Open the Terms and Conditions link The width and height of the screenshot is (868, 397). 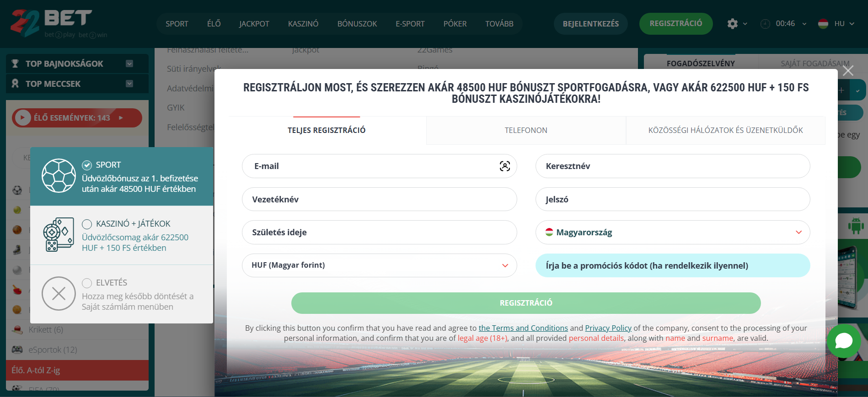click(523, 328)
